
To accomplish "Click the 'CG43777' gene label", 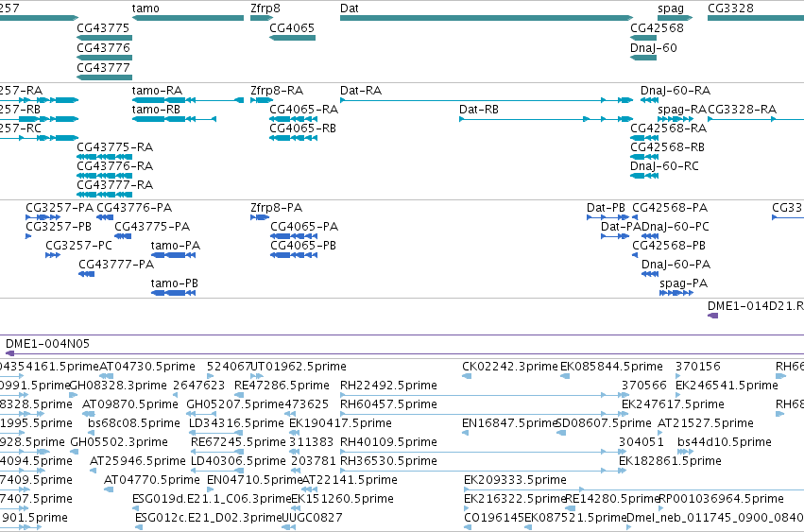I will tap(103, 68).
